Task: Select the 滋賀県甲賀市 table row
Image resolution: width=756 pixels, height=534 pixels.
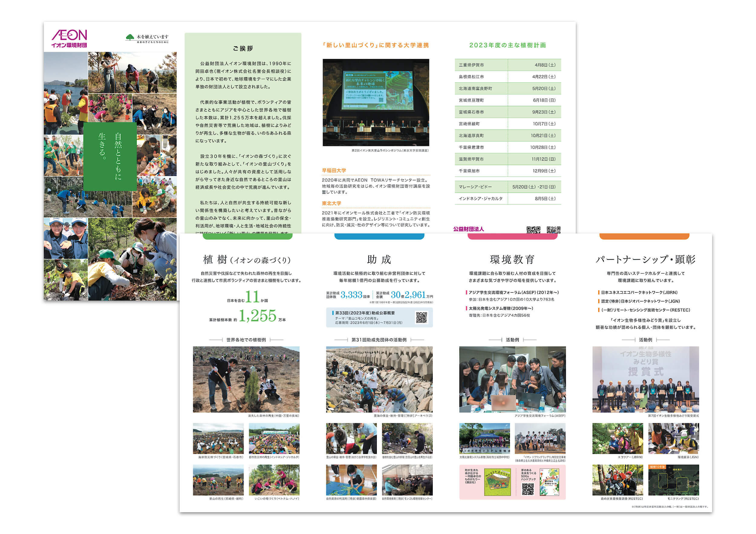Action: (x=508, y=159)
